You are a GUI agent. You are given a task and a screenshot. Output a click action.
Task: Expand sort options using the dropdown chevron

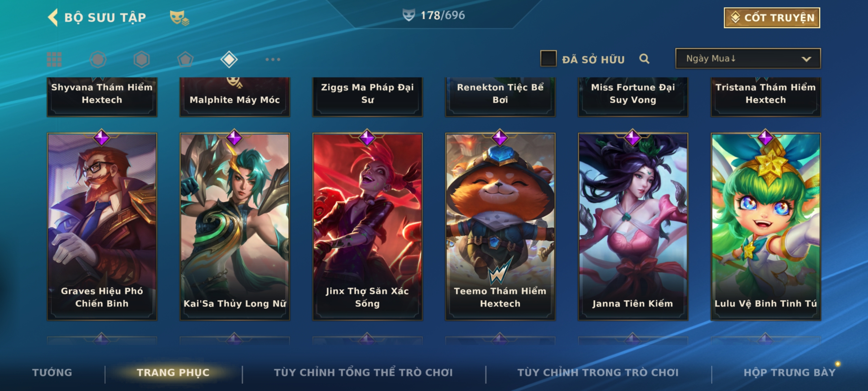click(807, 59)
